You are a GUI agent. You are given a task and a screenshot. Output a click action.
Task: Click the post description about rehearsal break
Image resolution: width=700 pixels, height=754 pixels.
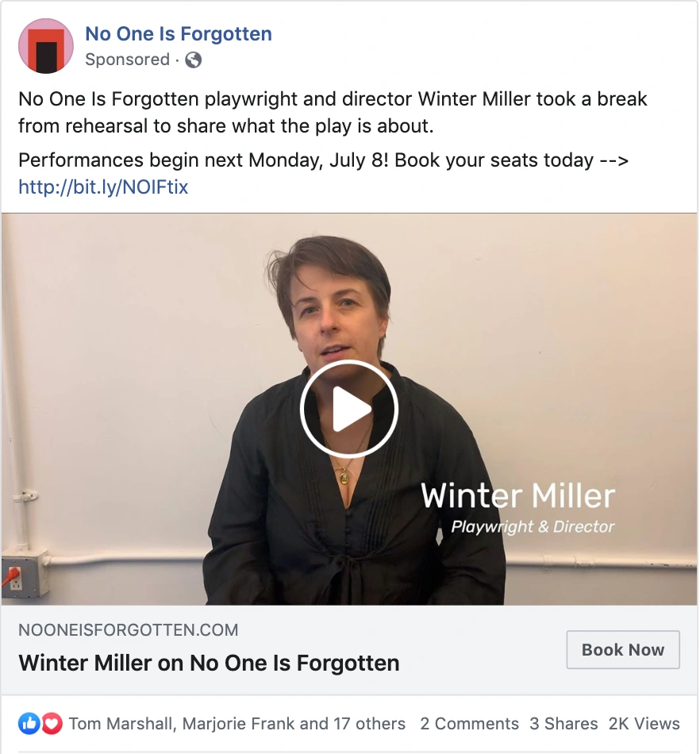tap(333, 113)
